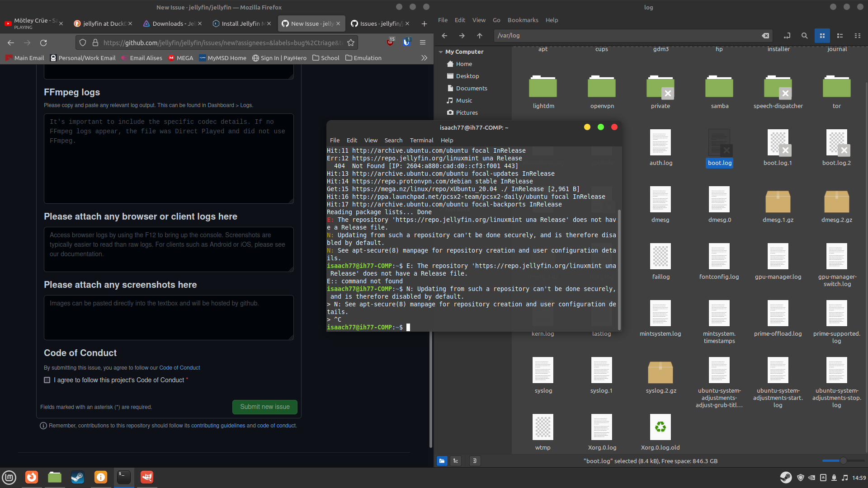Switch file manager to list view

pyautogui.click(x=840, y=36)
